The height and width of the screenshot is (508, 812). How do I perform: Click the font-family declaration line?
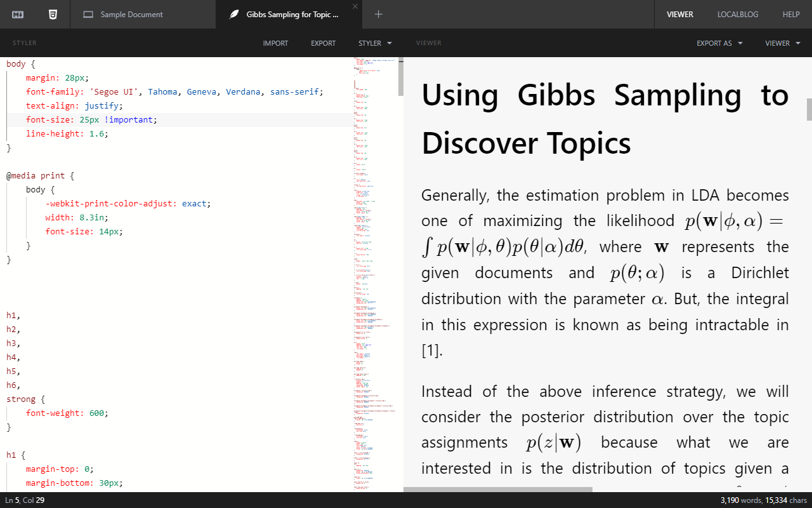pos(174,92)
